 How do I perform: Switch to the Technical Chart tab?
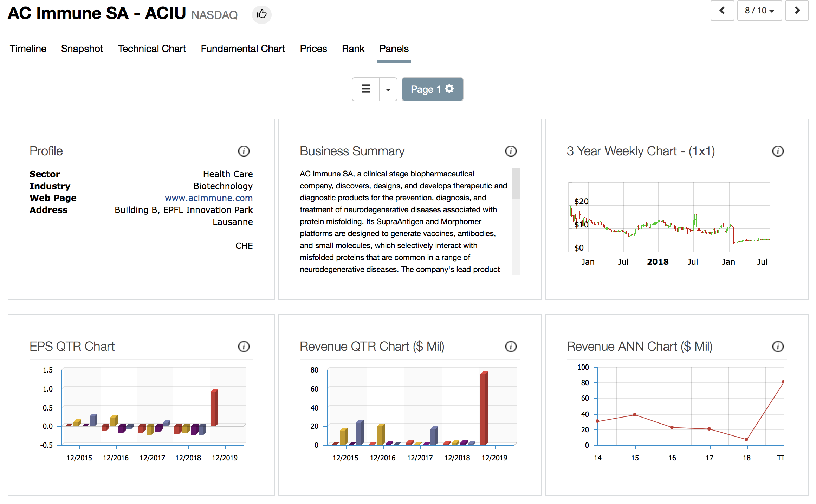(152, 49)
